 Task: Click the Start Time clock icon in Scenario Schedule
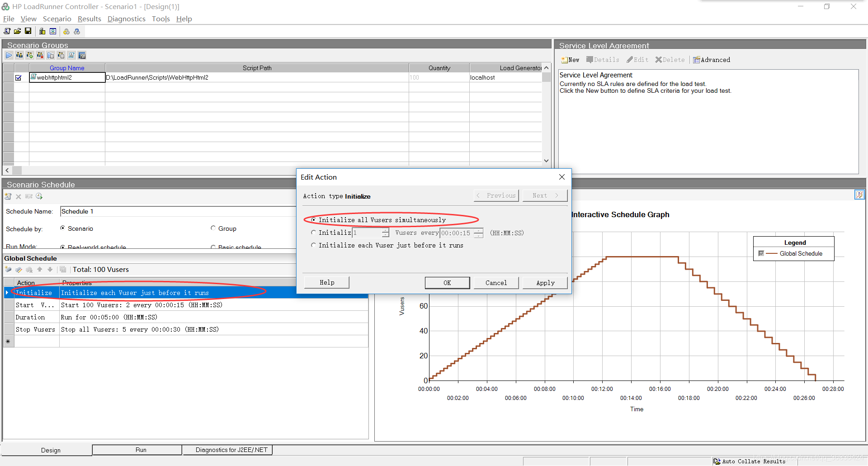point(39,196)
